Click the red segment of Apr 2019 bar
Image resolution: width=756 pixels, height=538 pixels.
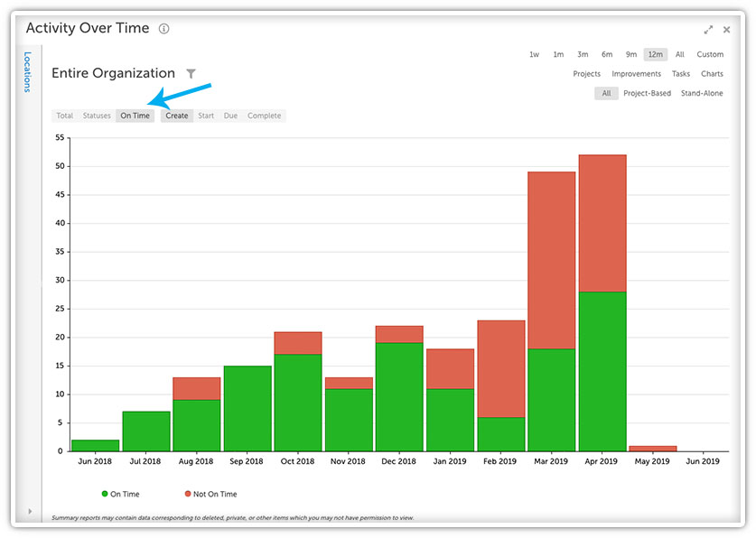pyautogui.click(x=602, y=224)
